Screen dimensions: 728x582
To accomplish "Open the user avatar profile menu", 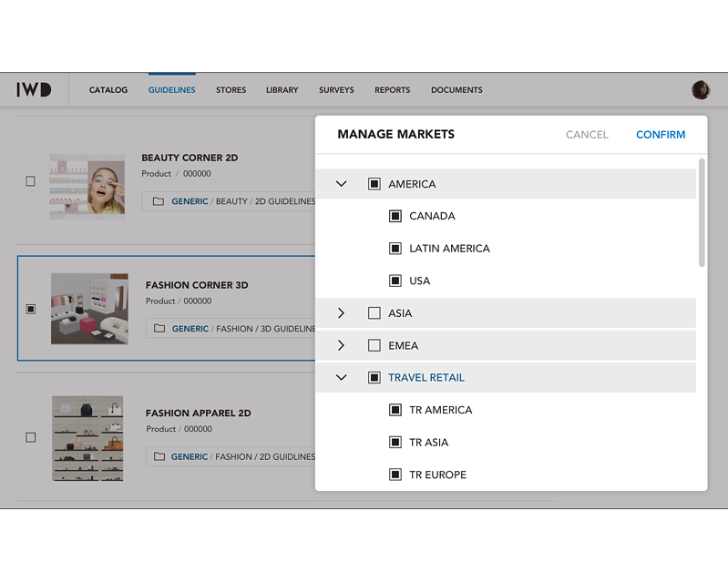I will (700, 89).
